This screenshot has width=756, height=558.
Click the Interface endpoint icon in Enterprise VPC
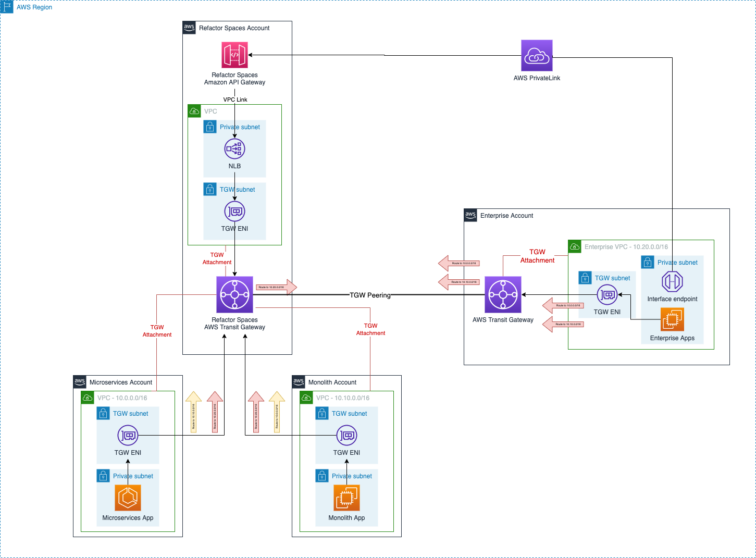[x=672, y=281]
